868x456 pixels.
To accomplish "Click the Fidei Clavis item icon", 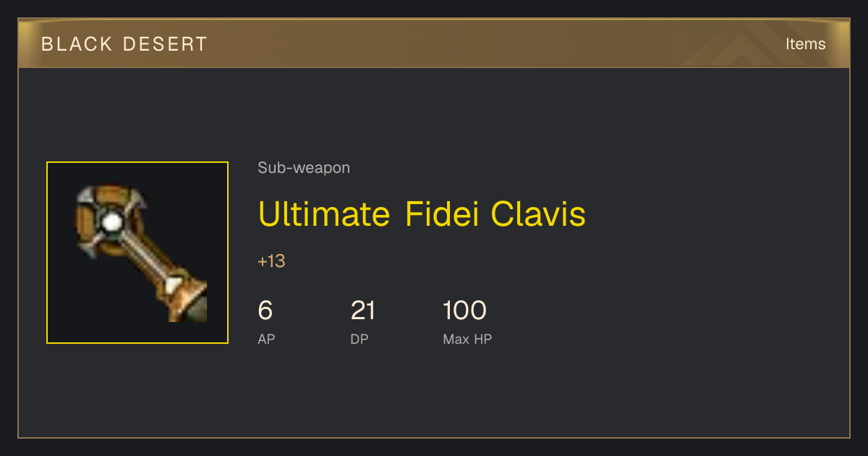I will click(x=141, y=253).
